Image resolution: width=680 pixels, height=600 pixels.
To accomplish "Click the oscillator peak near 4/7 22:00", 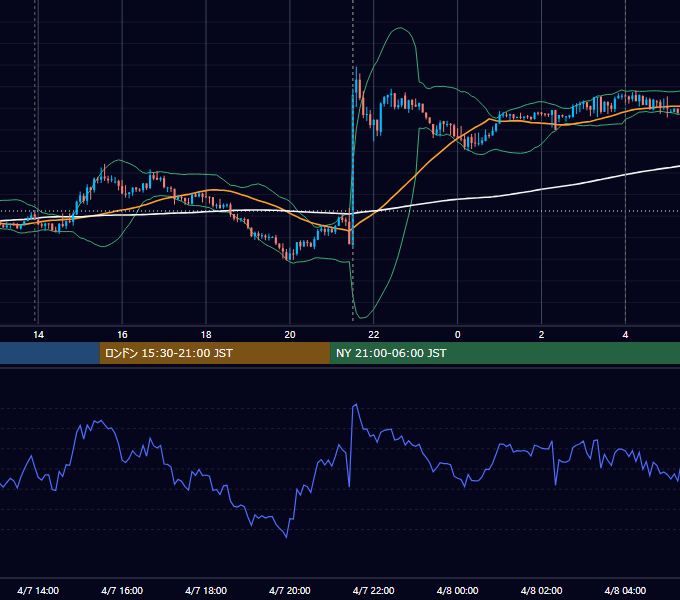I will coord(356,405).
